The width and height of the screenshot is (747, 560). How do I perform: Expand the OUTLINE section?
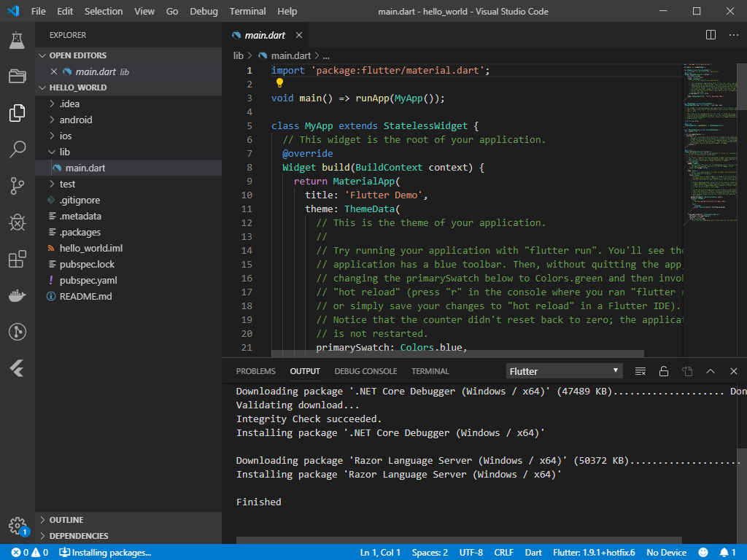[128, 520]
